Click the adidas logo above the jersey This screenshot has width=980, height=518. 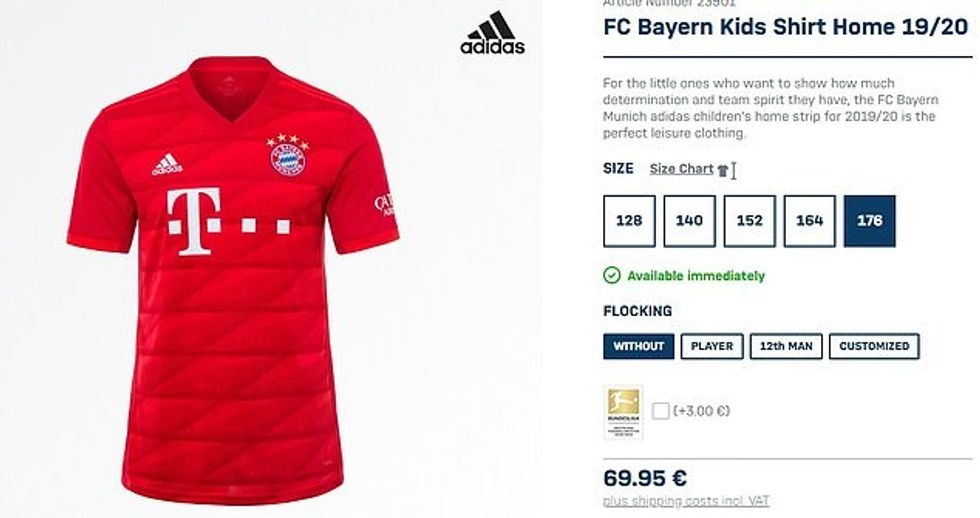[x=492, y=32]
